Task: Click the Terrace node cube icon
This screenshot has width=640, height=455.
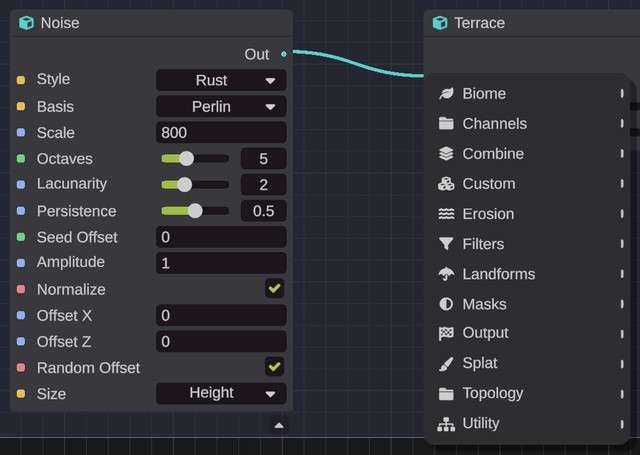Action: 440,23
